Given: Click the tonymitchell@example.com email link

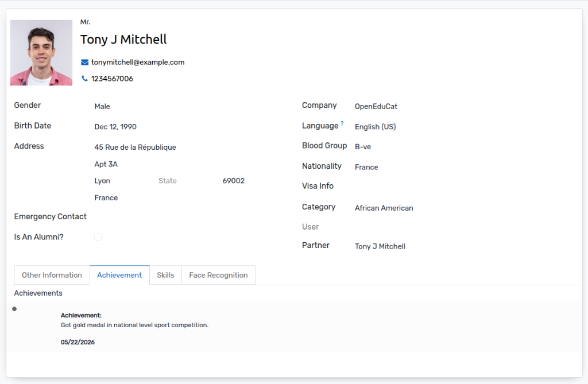Looking at the screenshot, I should [x=138, y=62].
